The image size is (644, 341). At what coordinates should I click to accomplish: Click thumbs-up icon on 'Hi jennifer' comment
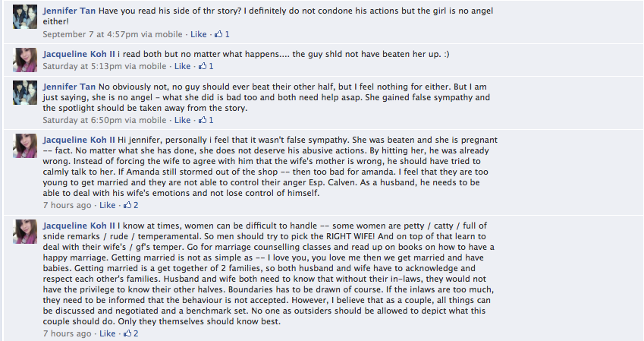pos(127,205)
